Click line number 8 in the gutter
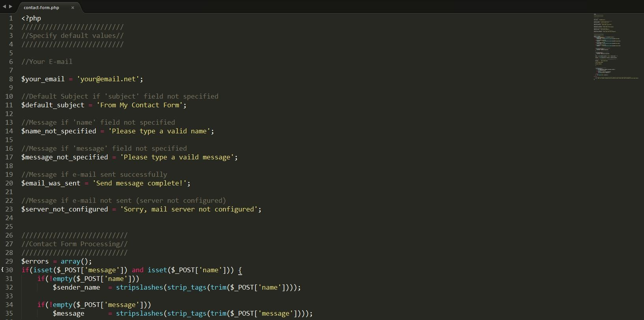644x320 pixels. (x=11, y=79)
